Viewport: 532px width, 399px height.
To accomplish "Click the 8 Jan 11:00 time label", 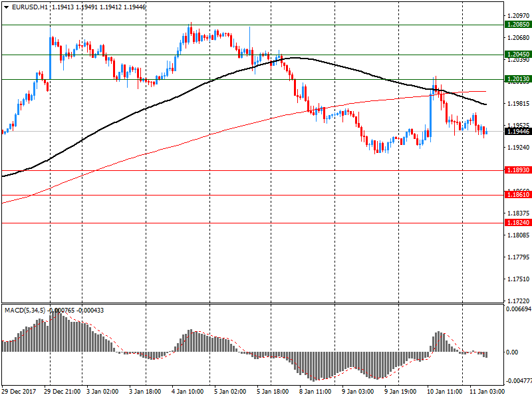I will pyautogui.click(x=315, y=392).
